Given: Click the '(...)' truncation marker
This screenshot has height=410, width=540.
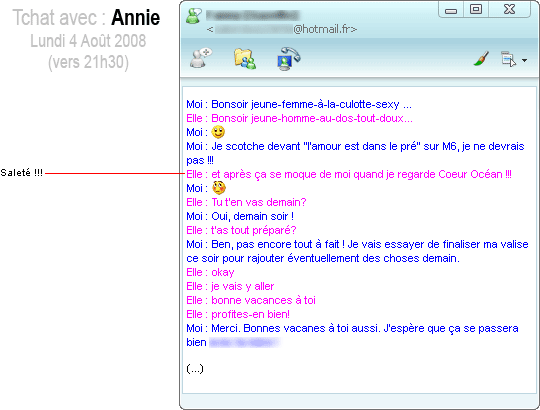Looking at the screenshot, I should 195,369.
